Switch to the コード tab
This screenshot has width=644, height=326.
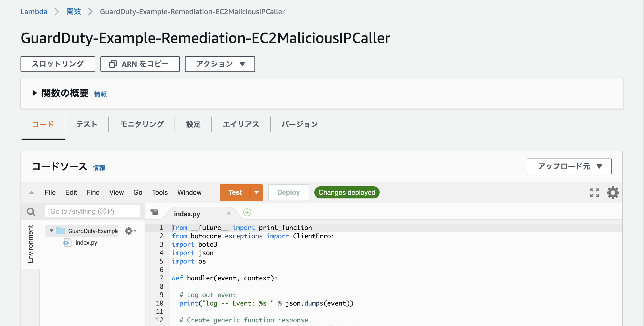[x=43, y=124]
